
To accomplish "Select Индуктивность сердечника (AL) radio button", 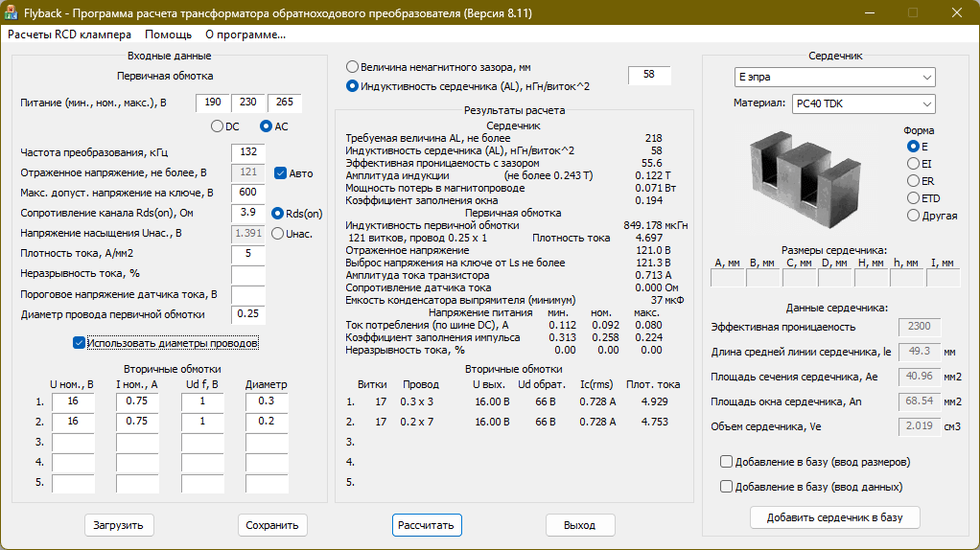I will click(353, 86).
